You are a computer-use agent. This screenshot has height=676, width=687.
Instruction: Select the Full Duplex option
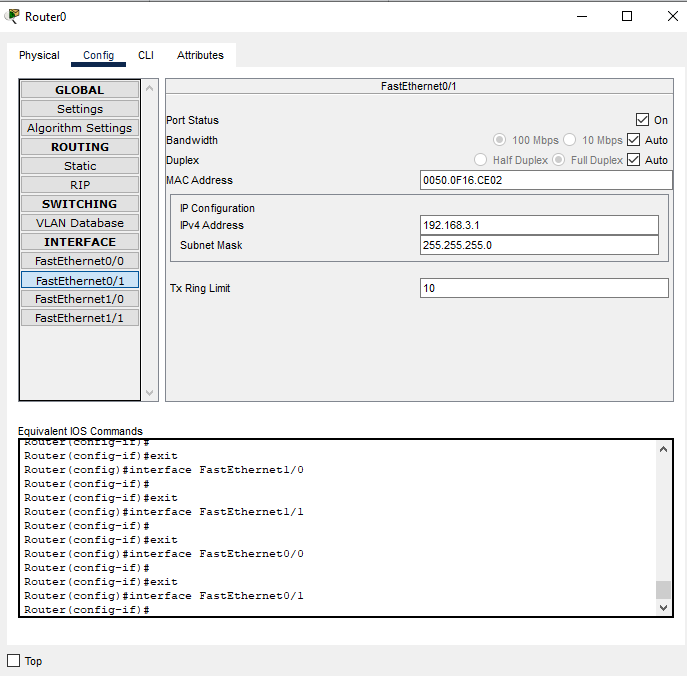pos(559,159)
